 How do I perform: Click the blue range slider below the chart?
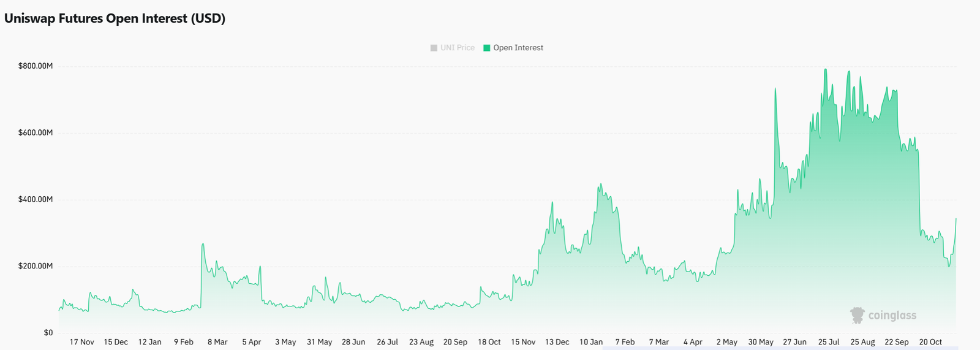coord(780,348)
